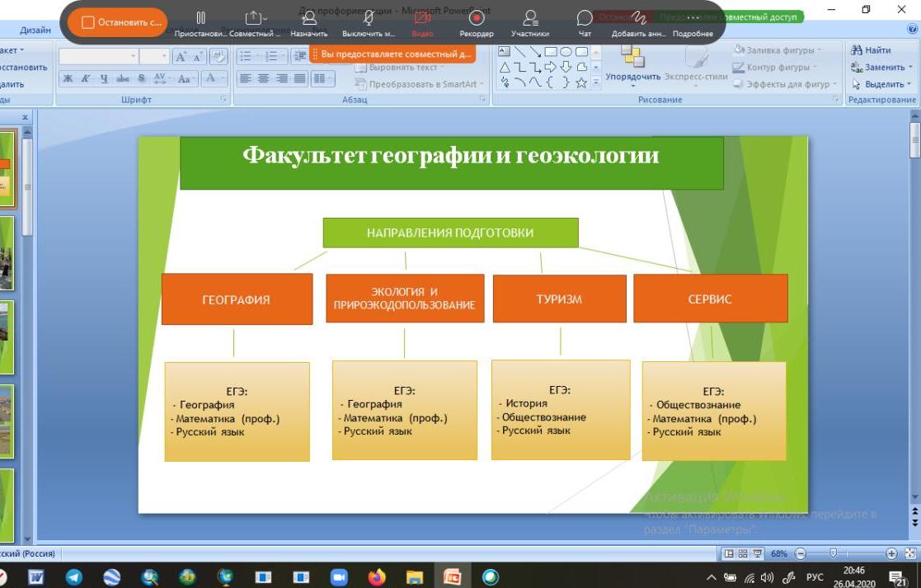921x588 pixels.
Task: Click the slide title Факультет географии и геоэкологии
Action: click(x=450, y=156)
